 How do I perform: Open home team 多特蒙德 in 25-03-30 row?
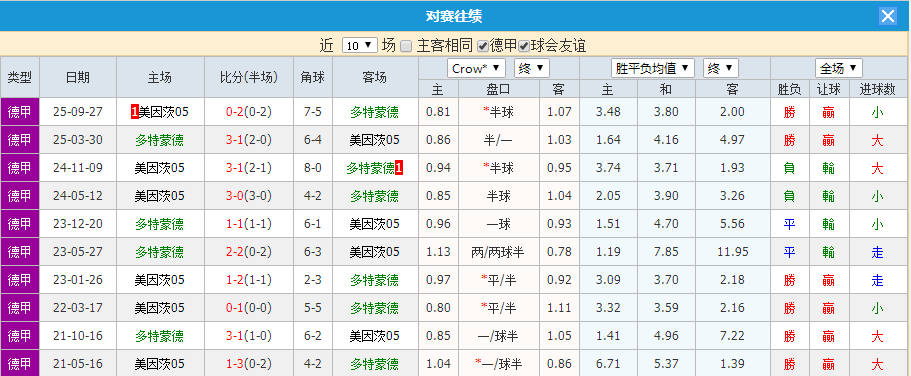(159, 140)
